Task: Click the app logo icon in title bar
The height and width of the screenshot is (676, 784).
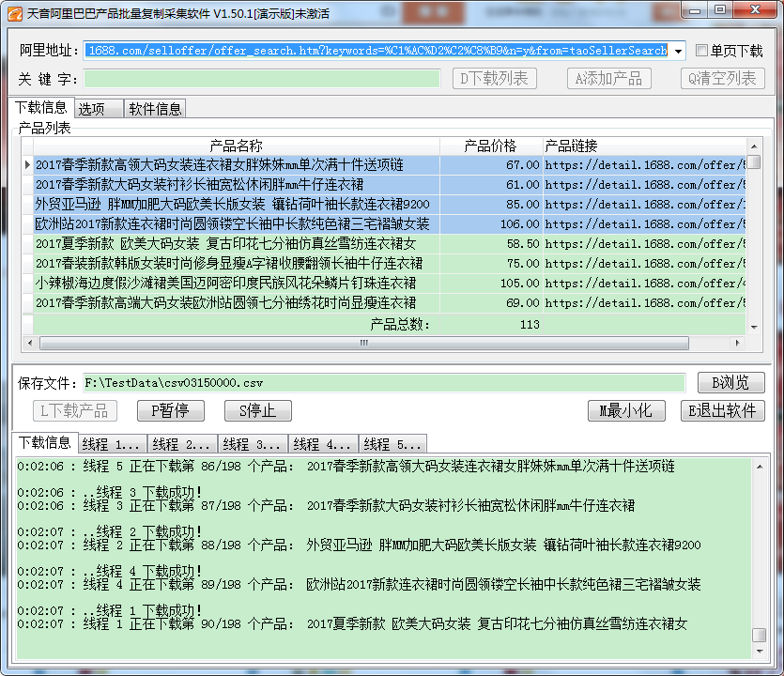Action: [15, 13]
